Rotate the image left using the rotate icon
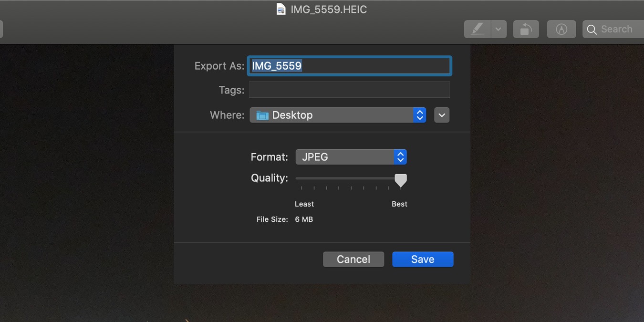Image resolution: width=644 pixels, height=322 pixels. click(x=526, y=29)
